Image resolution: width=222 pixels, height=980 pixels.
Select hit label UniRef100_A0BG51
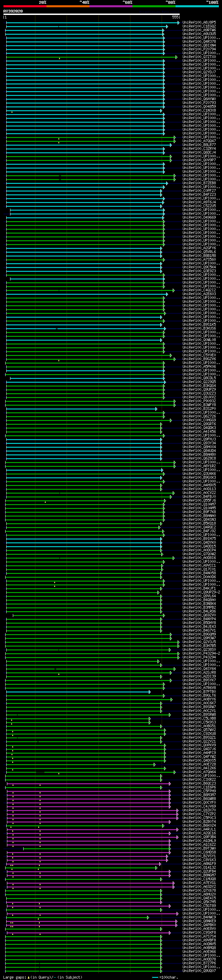point(199,726)
